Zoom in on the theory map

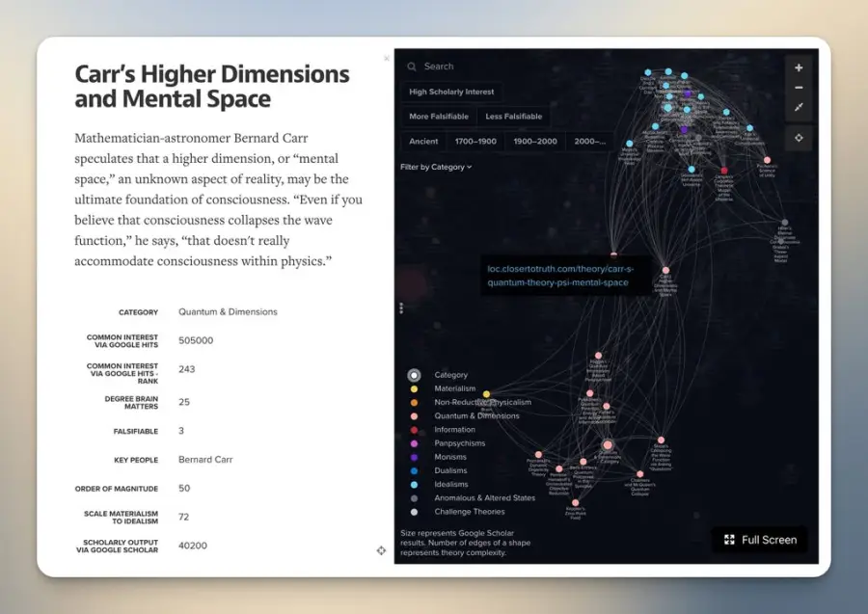(x=799, y=67)
